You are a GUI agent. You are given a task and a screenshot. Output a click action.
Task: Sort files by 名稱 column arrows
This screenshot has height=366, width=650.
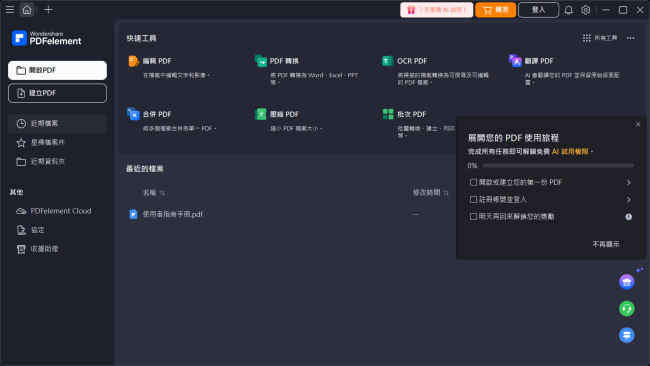(x=162, y=193)
